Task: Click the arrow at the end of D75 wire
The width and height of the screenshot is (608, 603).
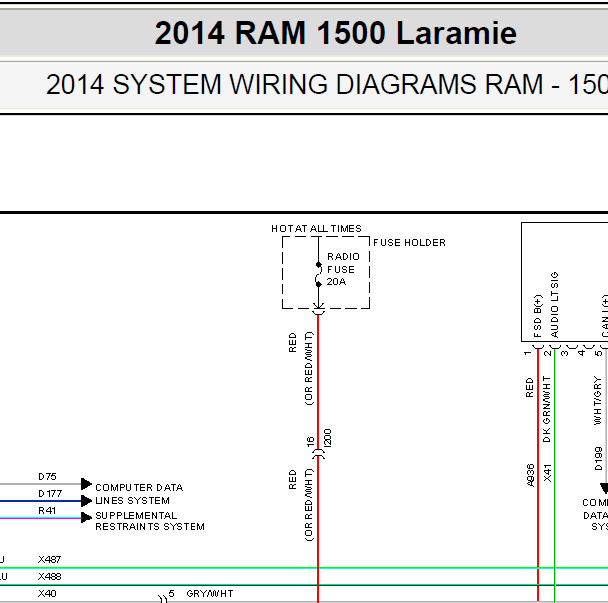Action: pos(86,484)
